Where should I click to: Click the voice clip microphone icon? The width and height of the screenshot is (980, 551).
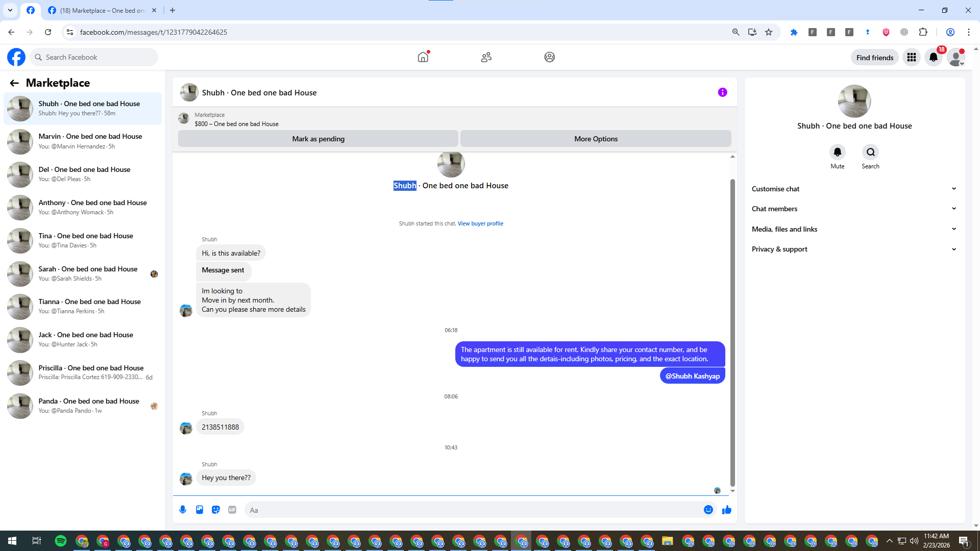183,510
